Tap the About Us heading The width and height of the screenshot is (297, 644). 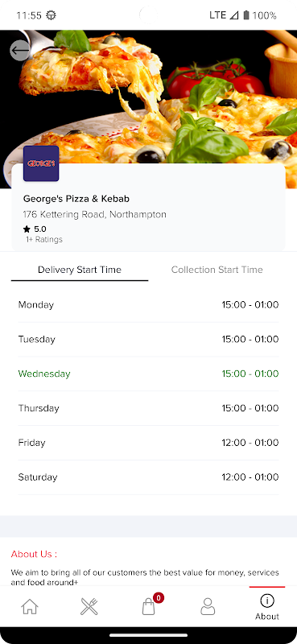tap(34, 554)
